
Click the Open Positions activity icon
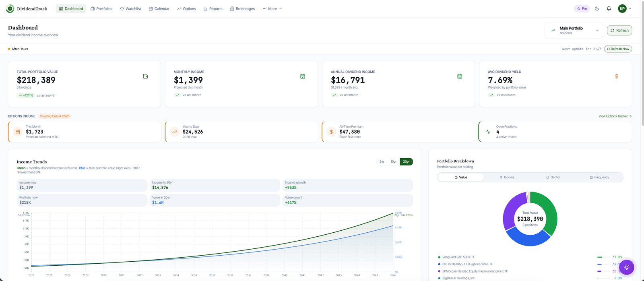pyautogui.click(x=488, y=132)
